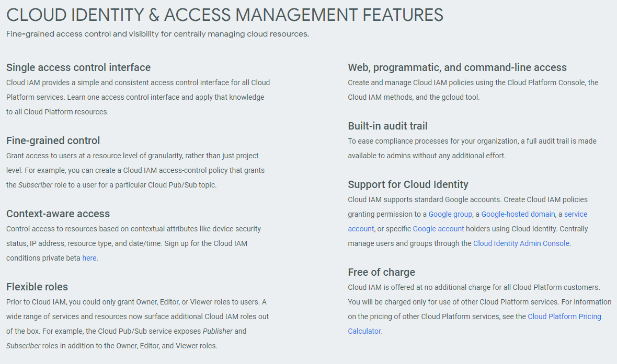Follow the Google group link

click(450, 214)
